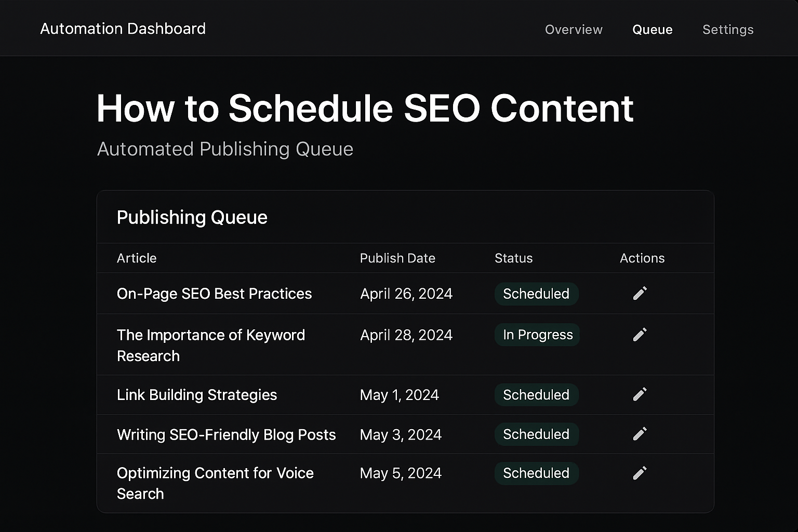
Task: Open edit icon for Link Building Strategies
Action: 640,394
